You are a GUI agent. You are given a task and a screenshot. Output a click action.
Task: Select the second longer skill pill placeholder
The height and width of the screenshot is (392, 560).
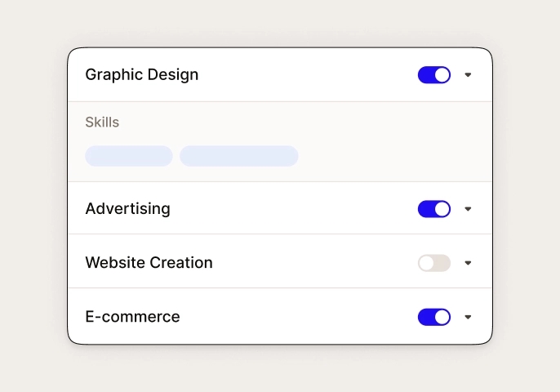239,156
